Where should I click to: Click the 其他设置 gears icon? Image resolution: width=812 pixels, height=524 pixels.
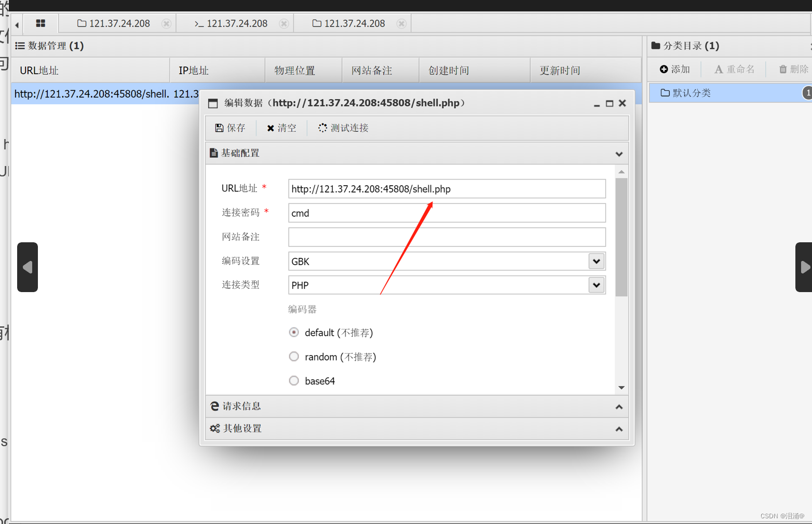pyautogui.click(x=215, y=429)
